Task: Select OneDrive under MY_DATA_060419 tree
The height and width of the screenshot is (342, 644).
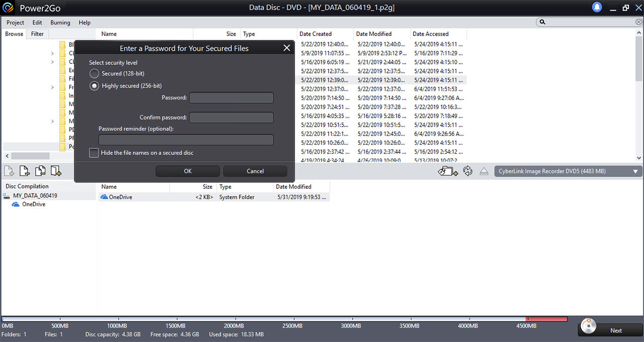Action: 34,204
